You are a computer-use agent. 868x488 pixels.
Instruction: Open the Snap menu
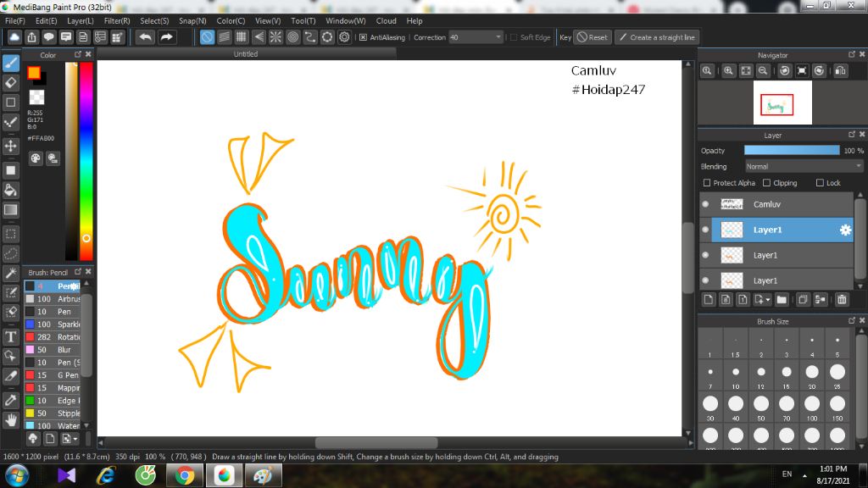(x=192, y=20)
